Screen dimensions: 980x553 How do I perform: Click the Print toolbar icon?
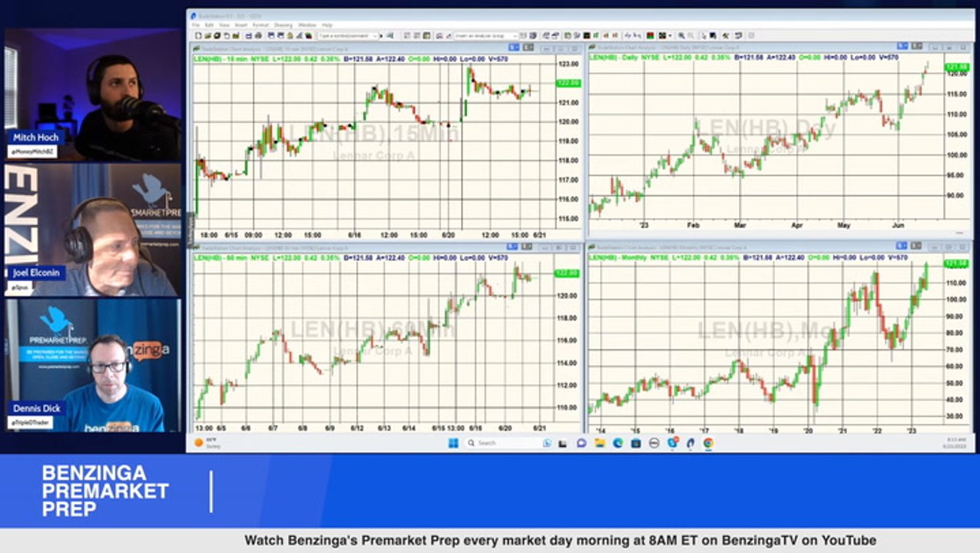(x=259, y=35)
